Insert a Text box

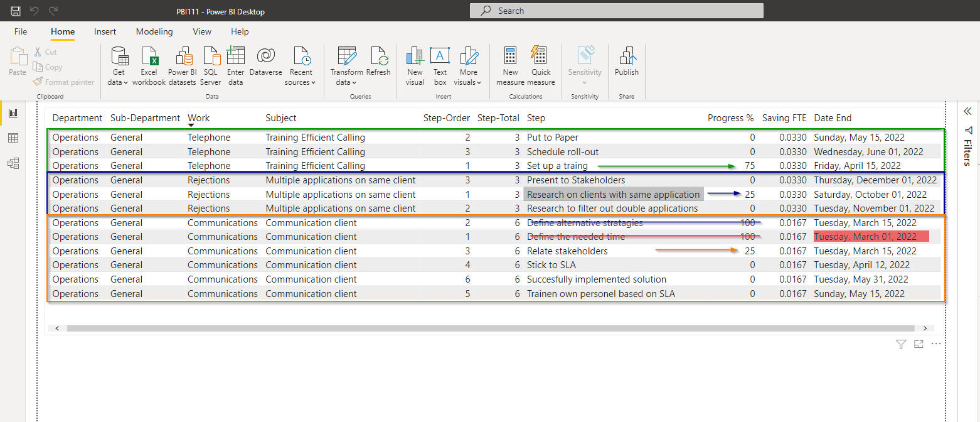click(x=440, y=66)
